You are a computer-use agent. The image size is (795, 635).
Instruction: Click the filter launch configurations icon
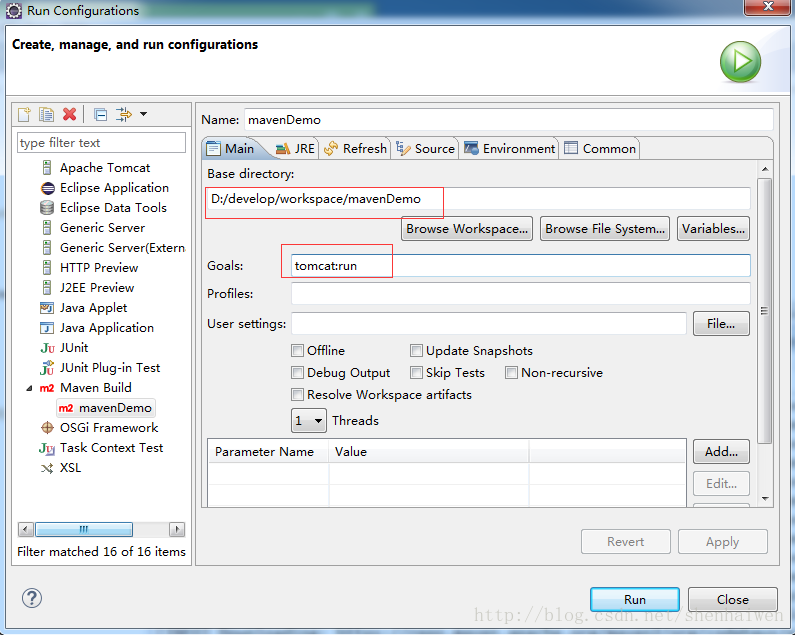tap(124, 114)
